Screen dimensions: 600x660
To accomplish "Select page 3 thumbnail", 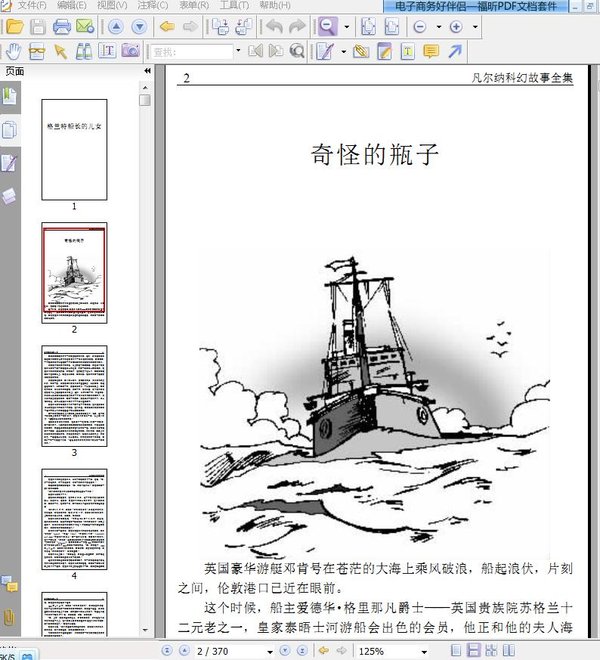I will coord(74,396).
